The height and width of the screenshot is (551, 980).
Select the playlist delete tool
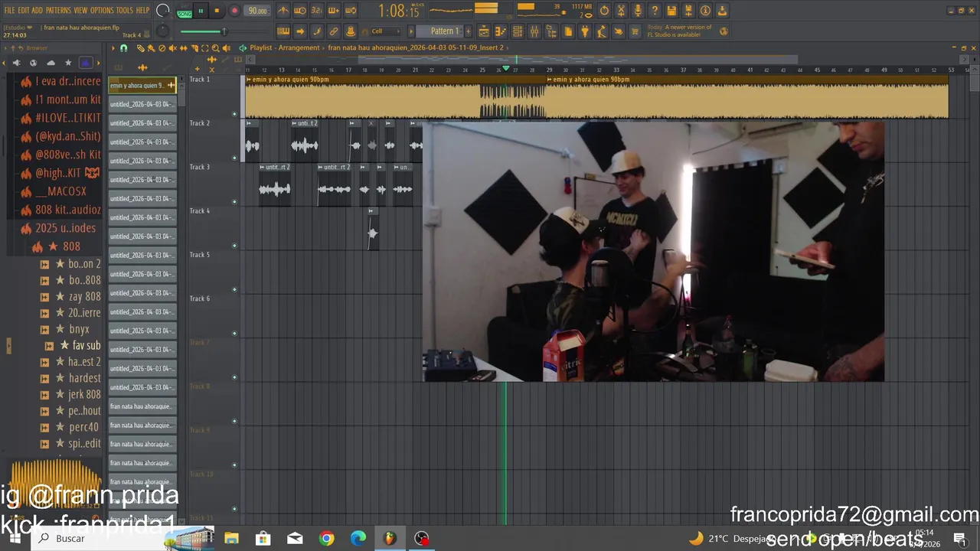(x=162, y=47)
